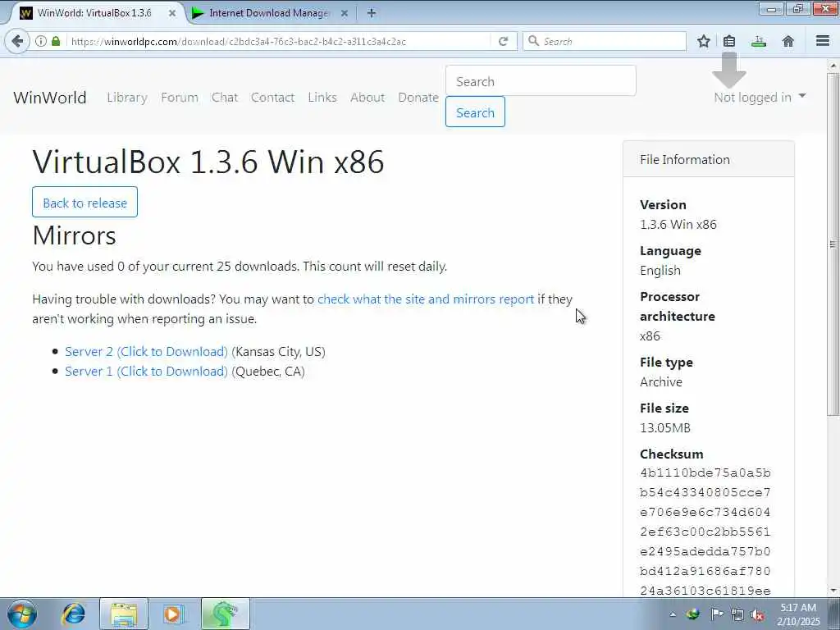
Task: Open the Library nav item
Action: 127,98
